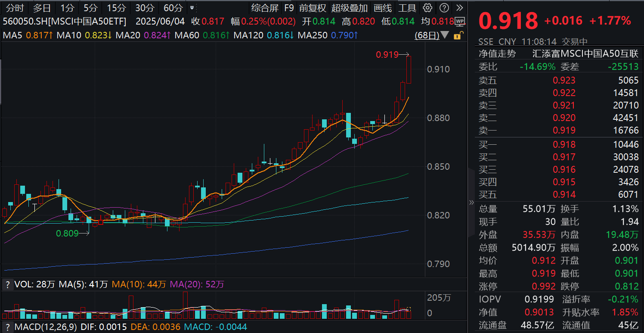Image resolution: width=644 pixels, height=333 pixels.
Task: Click the help question mark icon
Action: point(443,7)
